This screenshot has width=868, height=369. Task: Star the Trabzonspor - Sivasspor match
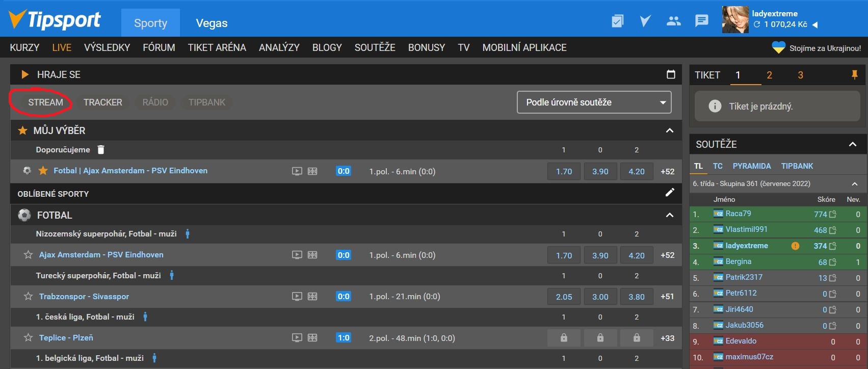(29, 297)
